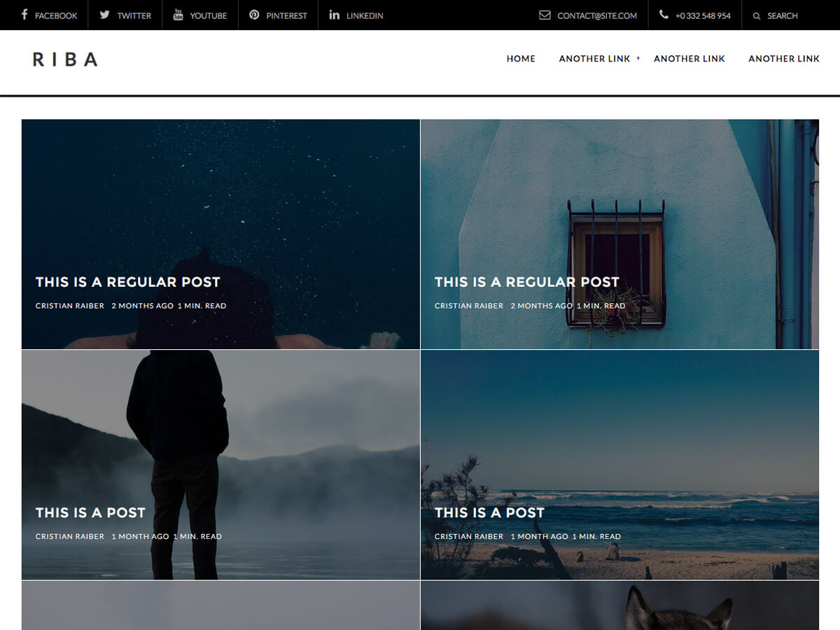
Task: Open the partially visible dog ears thumbnail
Action: click(x=619, y=605)
